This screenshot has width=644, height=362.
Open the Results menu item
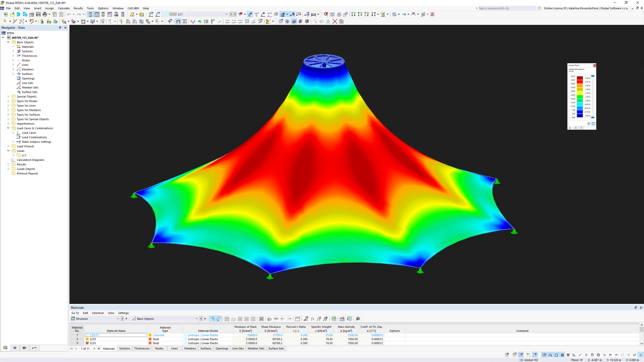coord(78,8)
